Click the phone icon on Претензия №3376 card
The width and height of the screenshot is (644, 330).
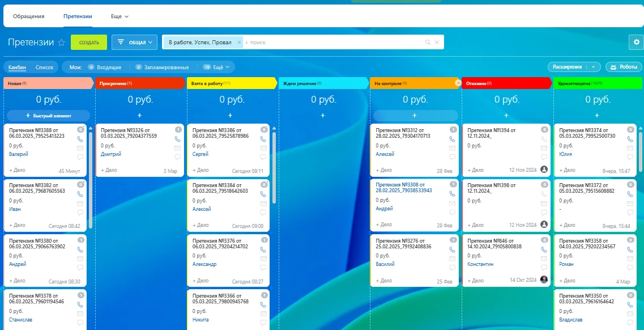click(x=264, y=249)
